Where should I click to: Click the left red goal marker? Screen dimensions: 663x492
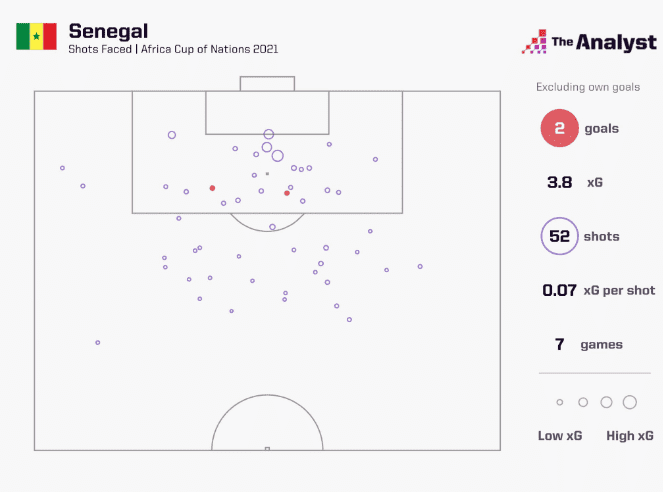point(212,188)
